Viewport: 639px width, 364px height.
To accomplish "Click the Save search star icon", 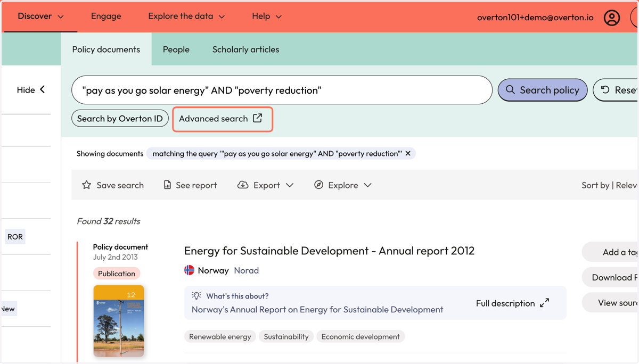I will coord(86,185).
